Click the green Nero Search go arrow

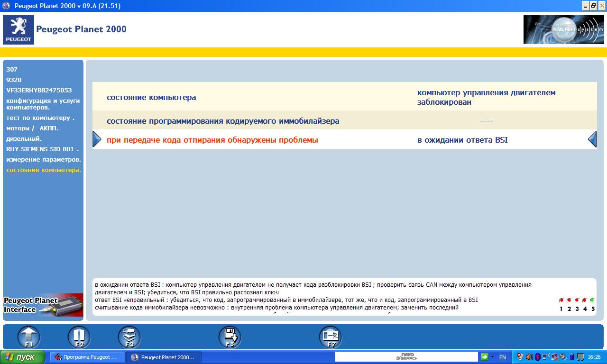click(484, 357)
